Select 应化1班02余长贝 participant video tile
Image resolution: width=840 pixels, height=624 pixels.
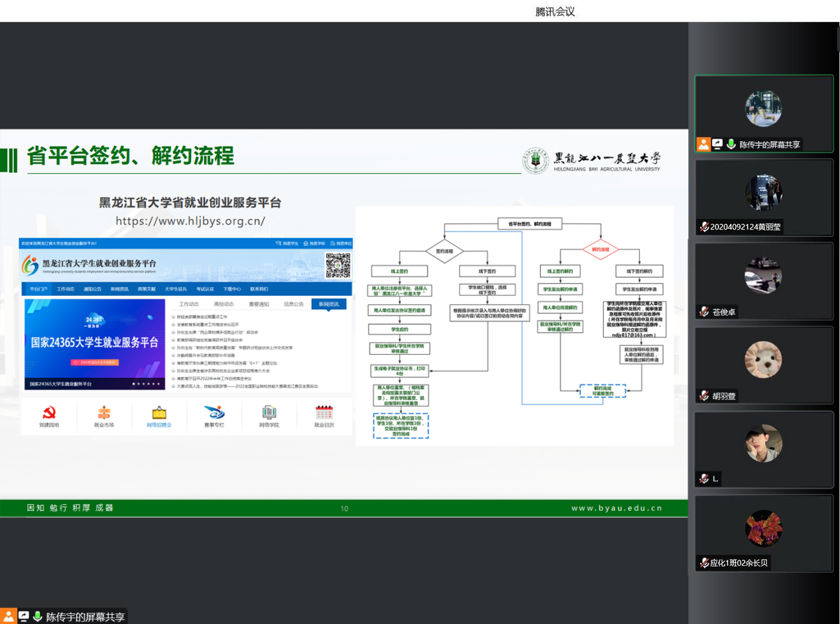point(763,533)
